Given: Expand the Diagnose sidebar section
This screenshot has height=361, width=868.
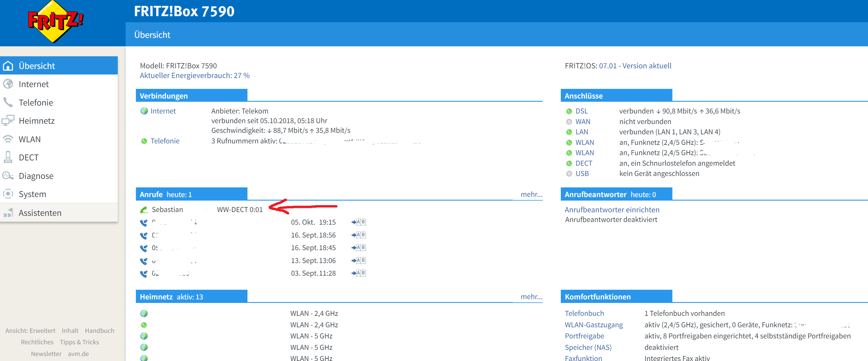Looking at the screenshot, I should pyautogui.click(x=36, y=176).
